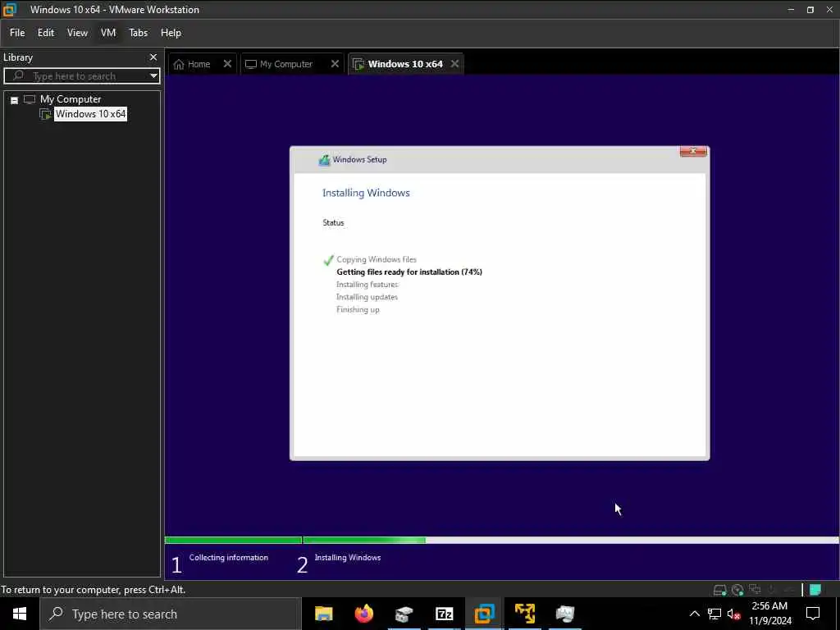Viewport: 840px width, 630px height.
Task: Close the My Computer tab
Action: 335,64
